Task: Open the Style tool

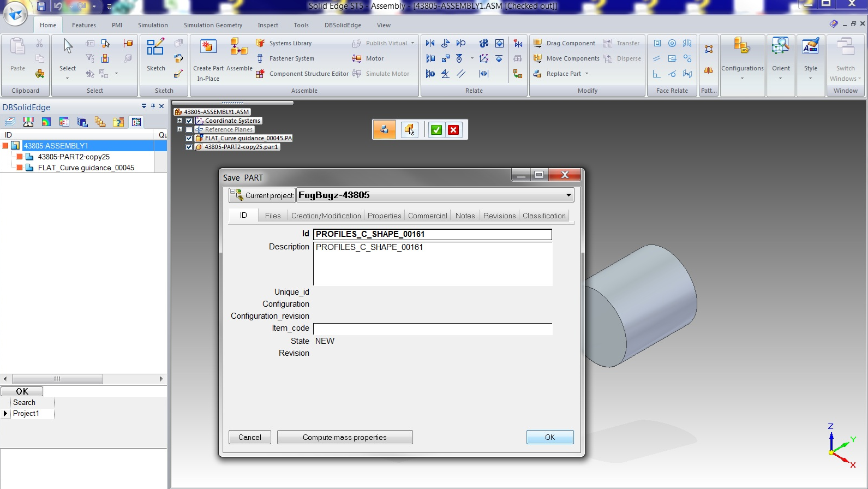Action: point(811,47)
